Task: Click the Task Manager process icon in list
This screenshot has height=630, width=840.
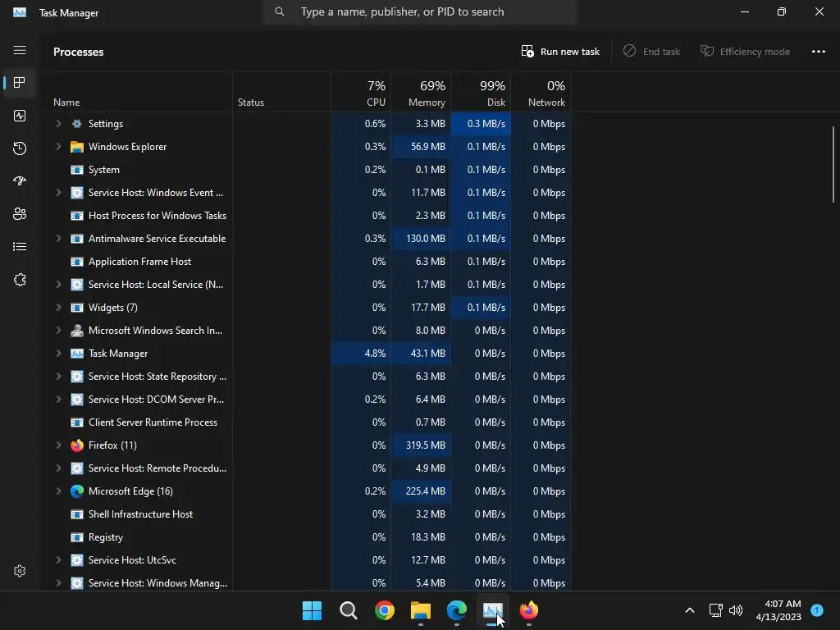Action: 77,354
